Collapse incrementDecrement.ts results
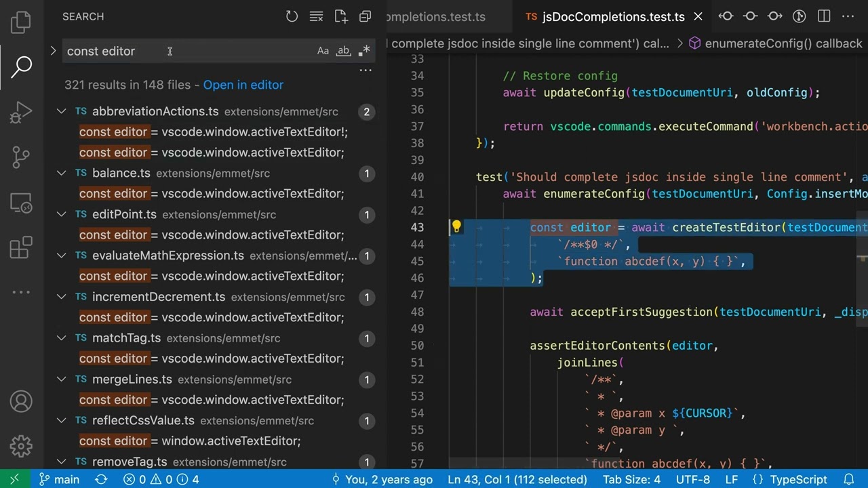The width and height of the screenshot is (868, 488). (x=61, y=297)
